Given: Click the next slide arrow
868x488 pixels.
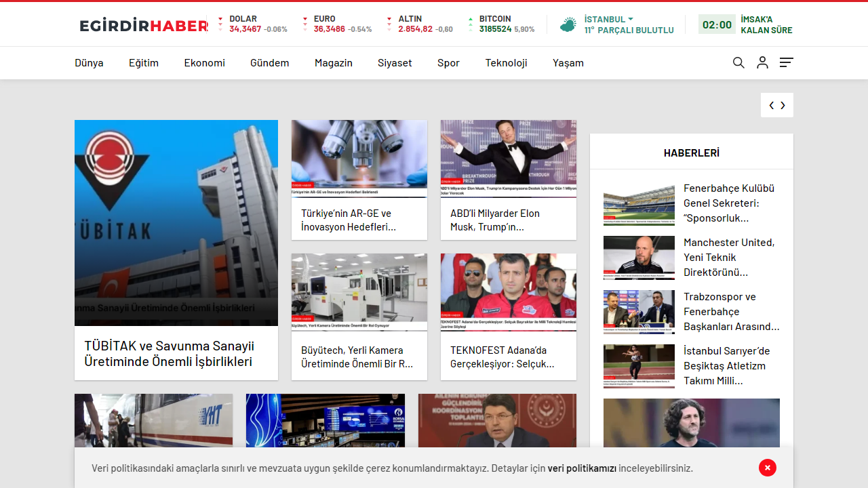Looking at the screenshot, I should [x=783, y=105].
